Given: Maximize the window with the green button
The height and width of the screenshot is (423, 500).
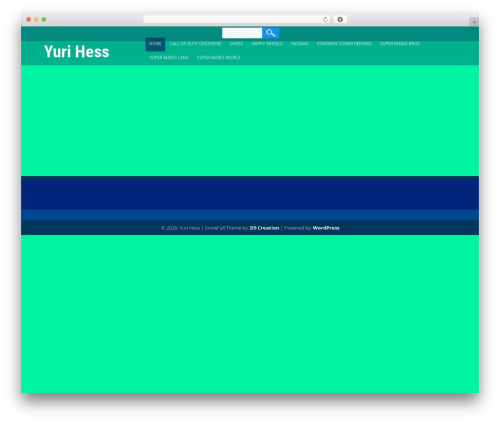Looking at the screenshot, I should pyautogui.click(x=44, y=20).
